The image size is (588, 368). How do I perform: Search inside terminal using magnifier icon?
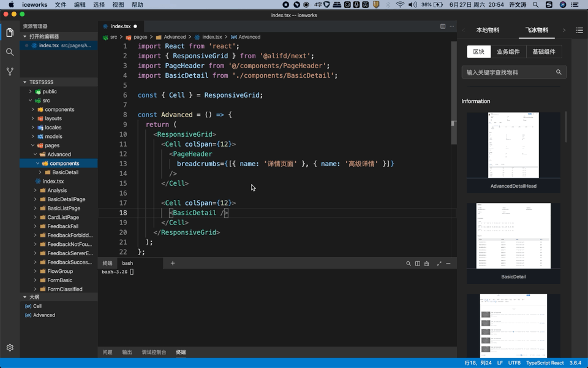tap(409, 264)
